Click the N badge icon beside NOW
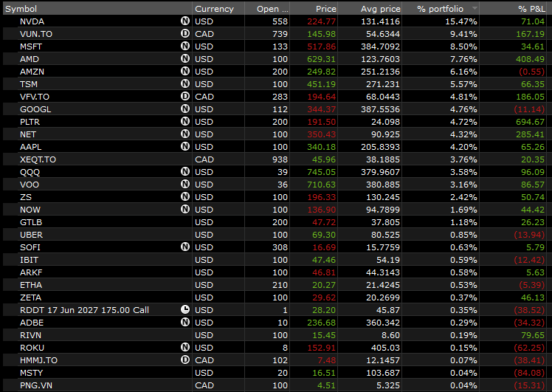Image resolution: width=552 pixels, height=392 pixels. (x=185, y=210)
